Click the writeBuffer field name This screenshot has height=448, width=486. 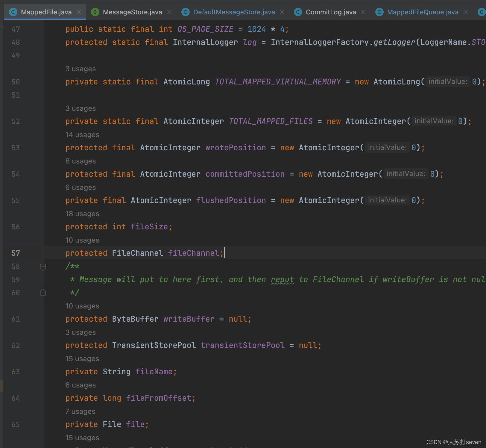pos(189,319)
